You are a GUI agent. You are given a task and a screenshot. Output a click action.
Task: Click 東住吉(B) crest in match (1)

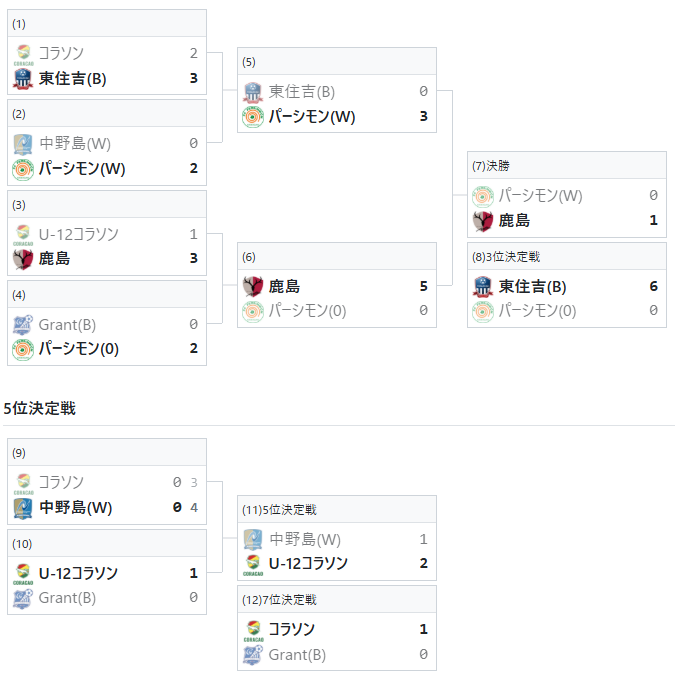click(23, 79)
